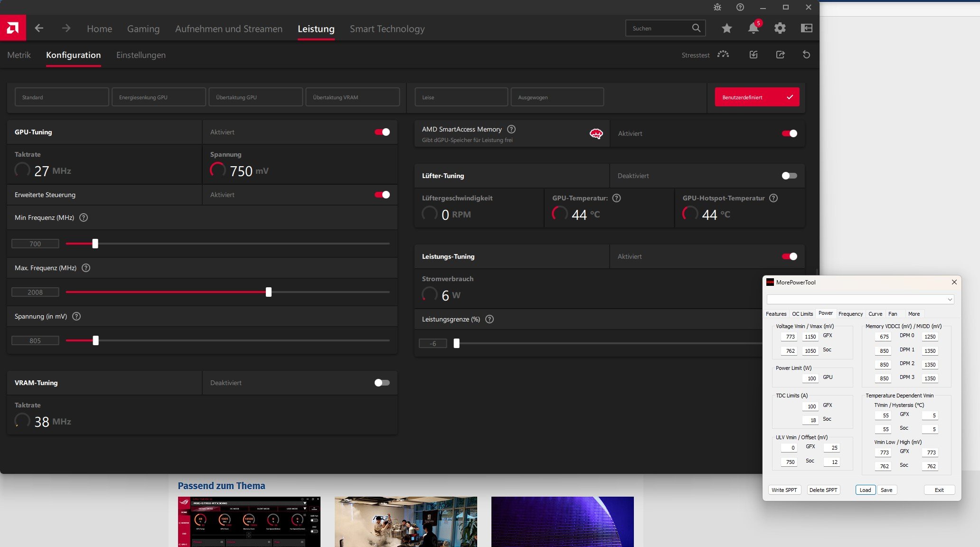980x547 pixels.
Task: Click the Write SPPT button
Action: pos(784,490)
